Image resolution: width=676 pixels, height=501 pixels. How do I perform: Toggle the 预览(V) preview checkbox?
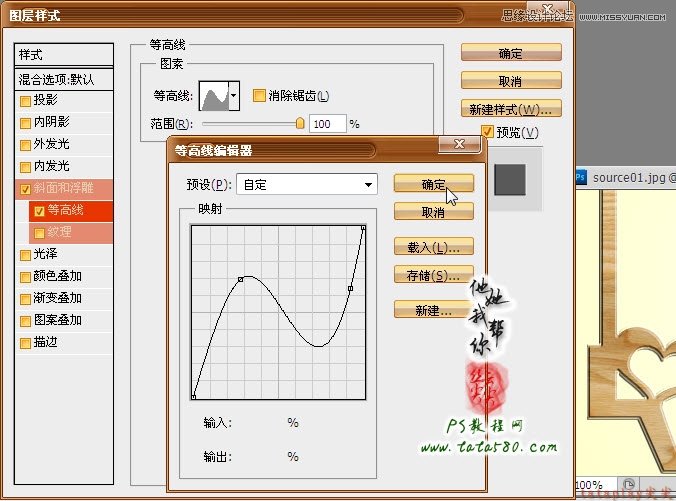click(x=488, y=132)
